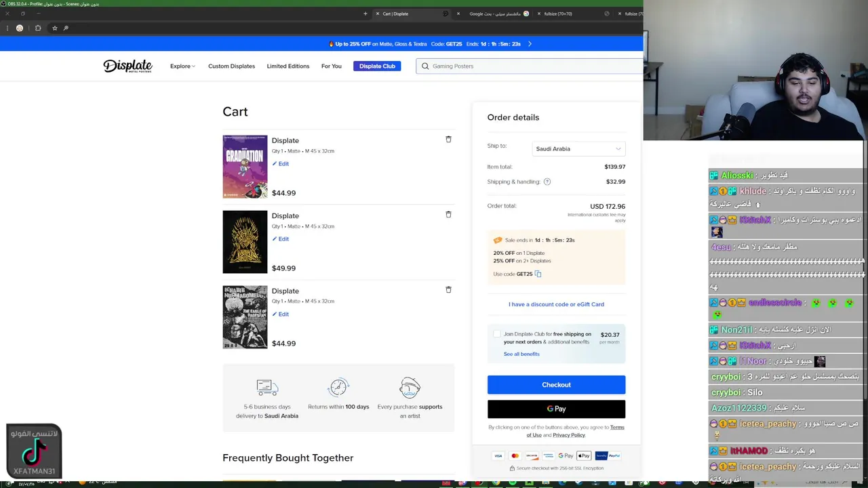Pay with Google Pay button
The image size is (868, 488).
[x=556, y=409]
